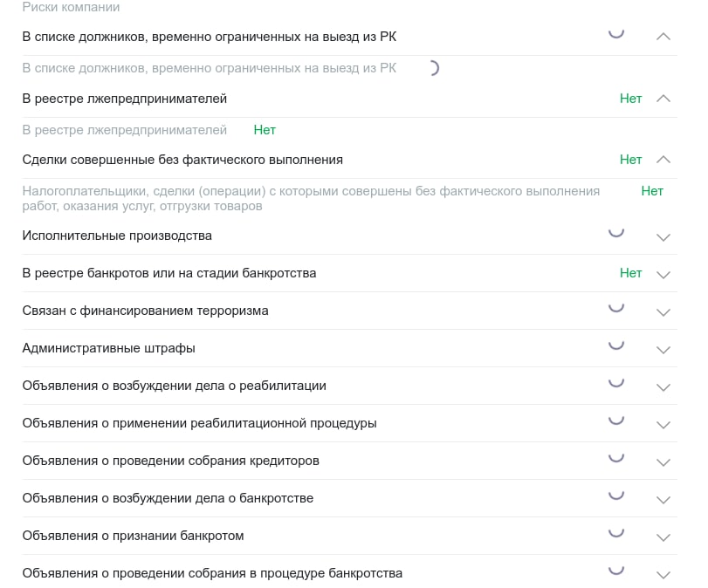This screenshot has width=708, height=588.
Task: Click green 'Нет' beside 'Налогоплательщики' description
Action: click(652, 191)
